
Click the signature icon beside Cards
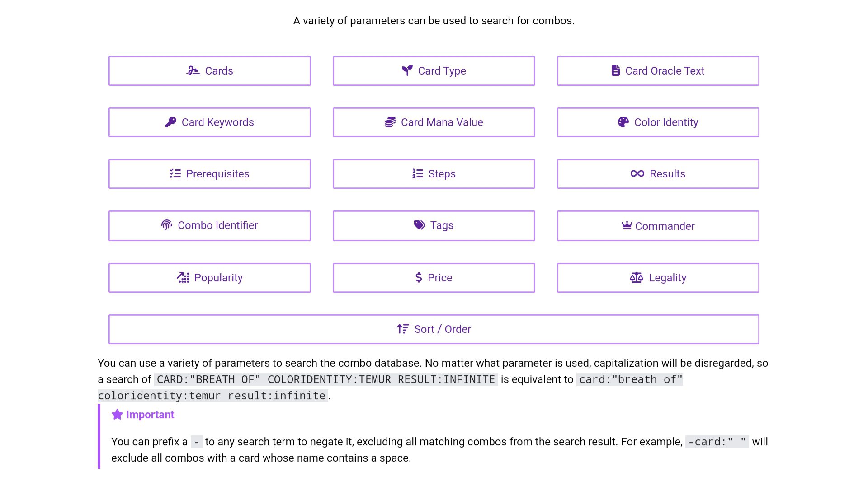click(193, 71)
